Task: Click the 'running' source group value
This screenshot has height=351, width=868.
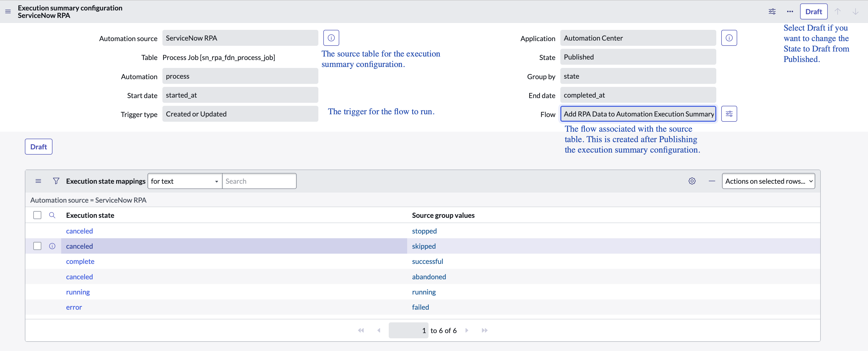Action: point(424,292)
